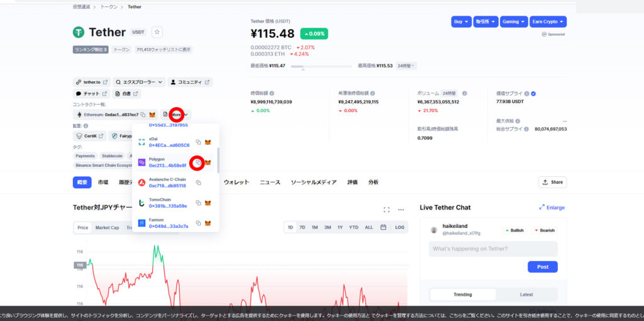Open the Gaming dropdown
Screen dimensions: 644x321
coord(514,22)
